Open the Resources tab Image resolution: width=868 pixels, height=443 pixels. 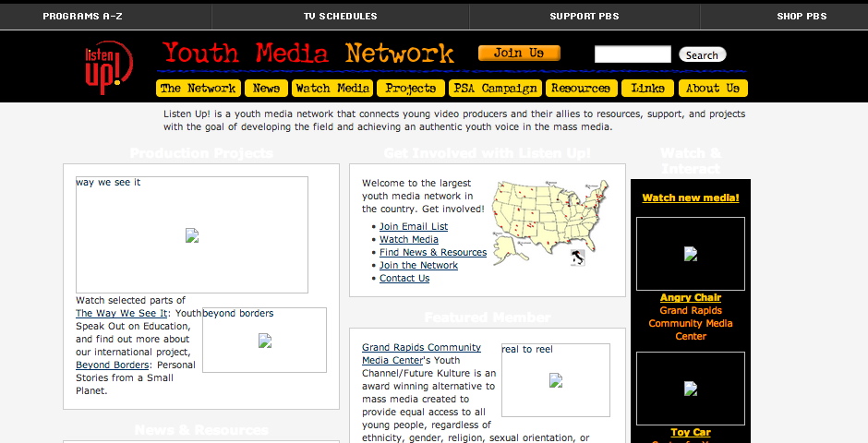(581, 89)
